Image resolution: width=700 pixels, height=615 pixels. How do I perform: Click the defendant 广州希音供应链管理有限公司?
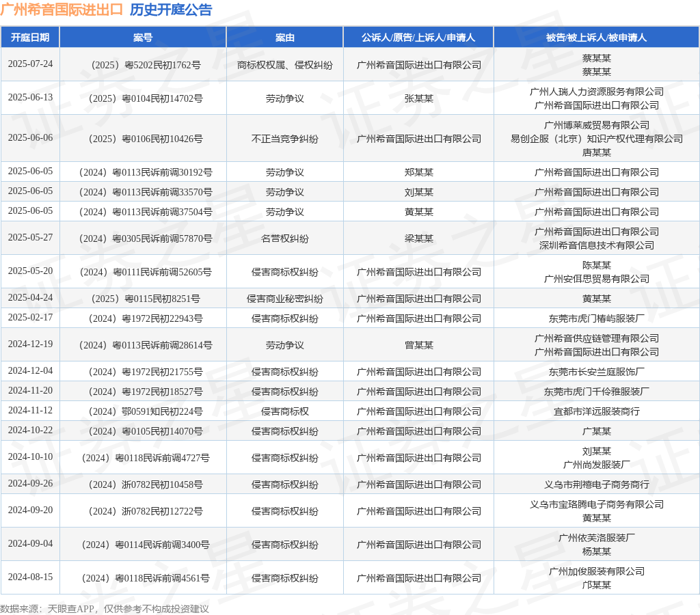click(x=596, y=338)
